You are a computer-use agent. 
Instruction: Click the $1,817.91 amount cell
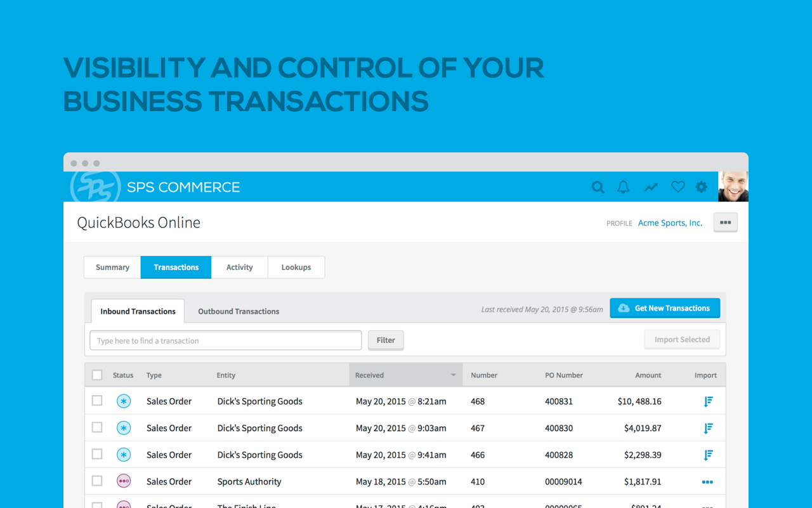coord(643,481)
